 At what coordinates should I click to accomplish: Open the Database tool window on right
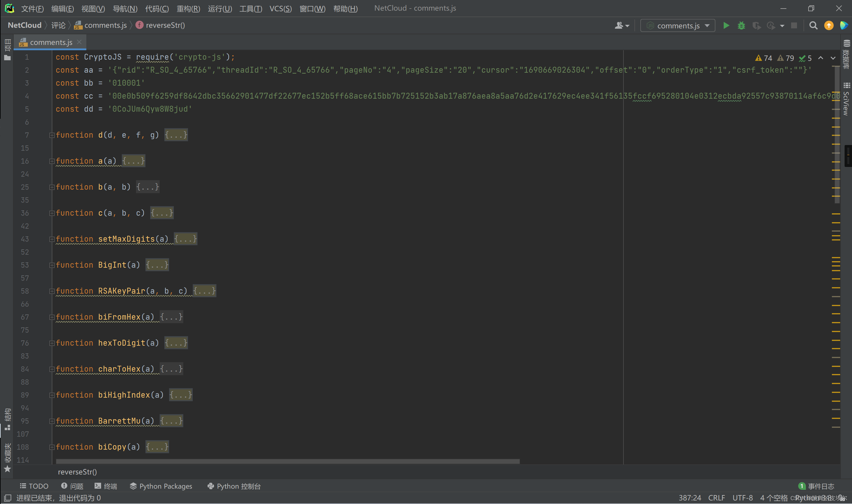coord(847,54)
